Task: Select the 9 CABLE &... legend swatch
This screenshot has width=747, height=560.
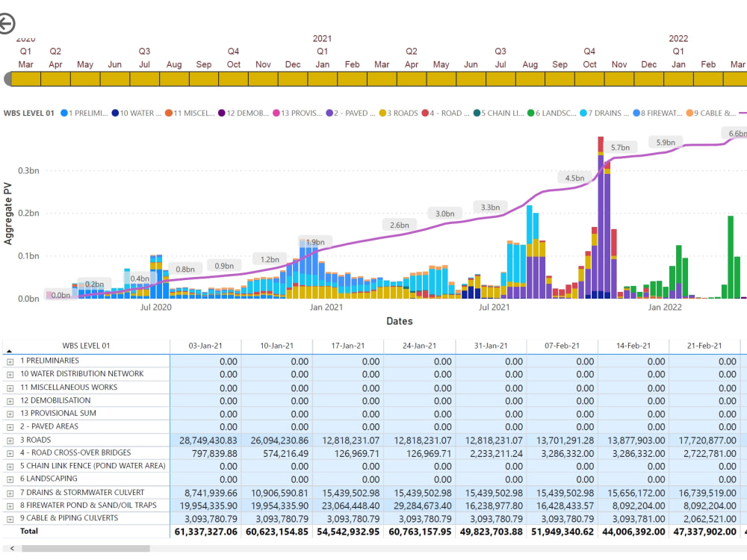Action: 689,113
